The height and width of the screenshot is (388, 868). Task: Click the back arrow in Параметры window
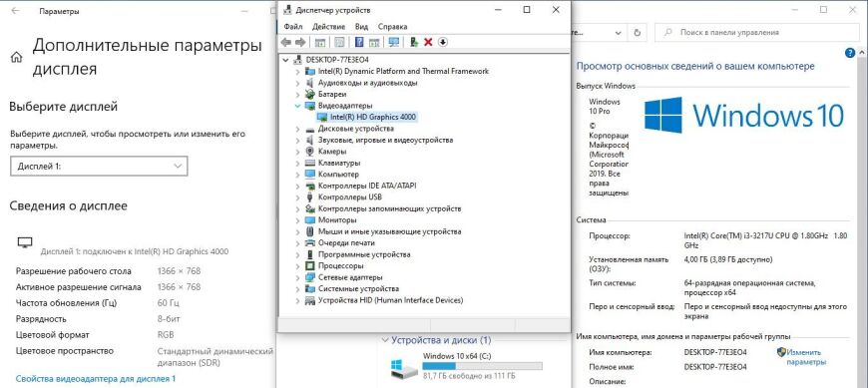[x=15, y=11]
